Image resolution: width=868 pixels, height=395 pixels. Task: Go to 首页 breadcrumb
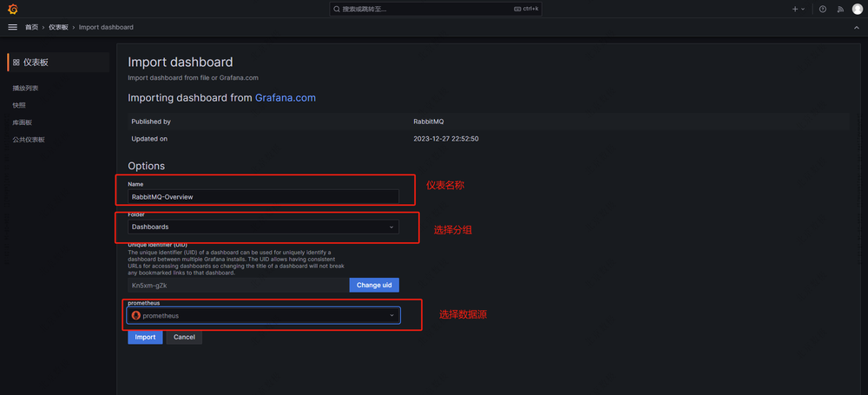[31, 27]
